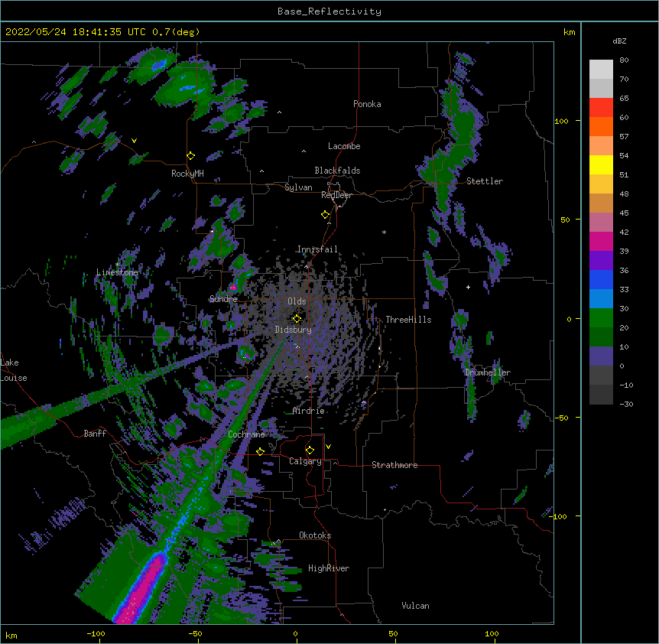The height and width of the screenshot is (644, 659).
Task: Click the Lake Louise label
Action: tap(14, 370)
